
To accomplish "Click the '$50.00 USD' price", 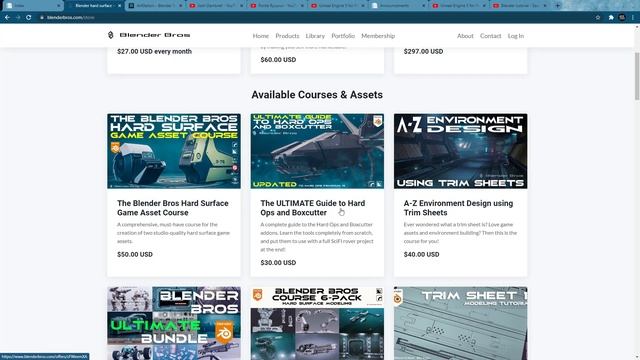I will pyautogui.click(x=135, y=254).
